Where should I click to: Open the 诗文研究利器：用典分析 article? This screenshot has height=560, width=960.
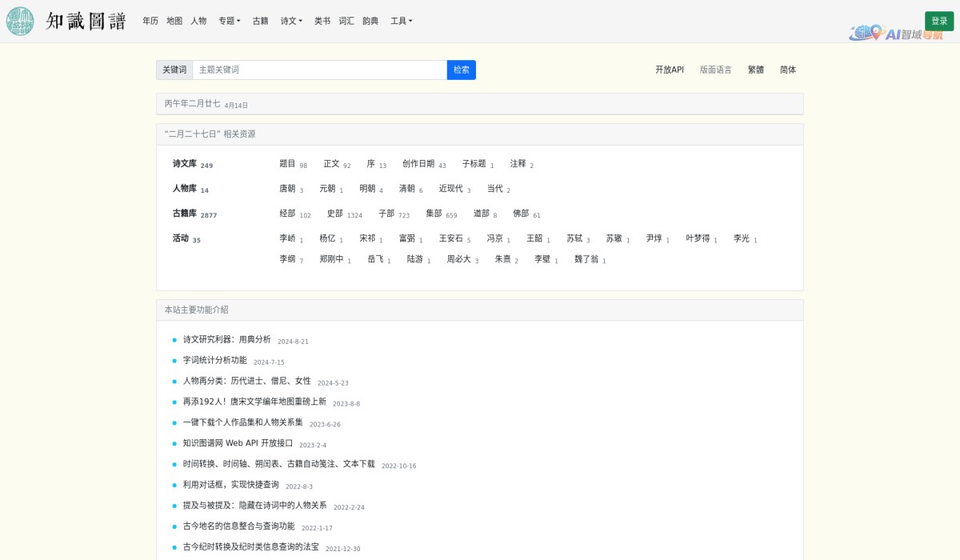(x=227, y=339)
